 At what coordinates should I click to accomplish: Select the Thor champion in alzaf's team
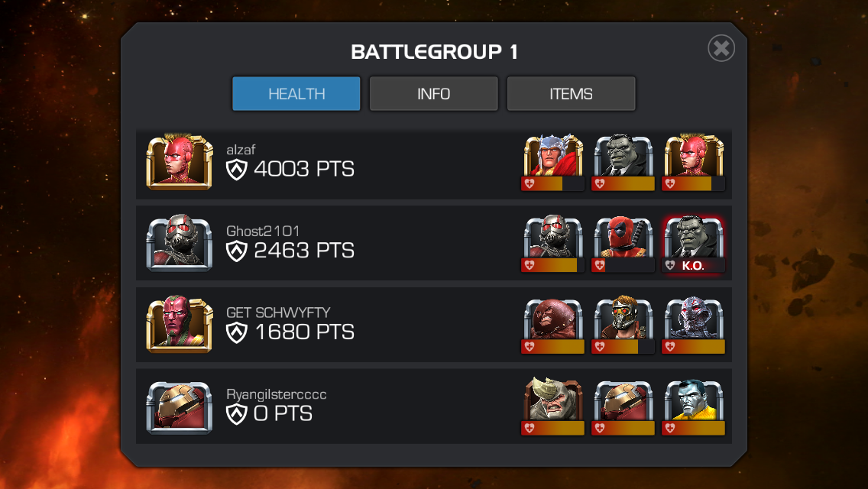click(x=553, y=157)
